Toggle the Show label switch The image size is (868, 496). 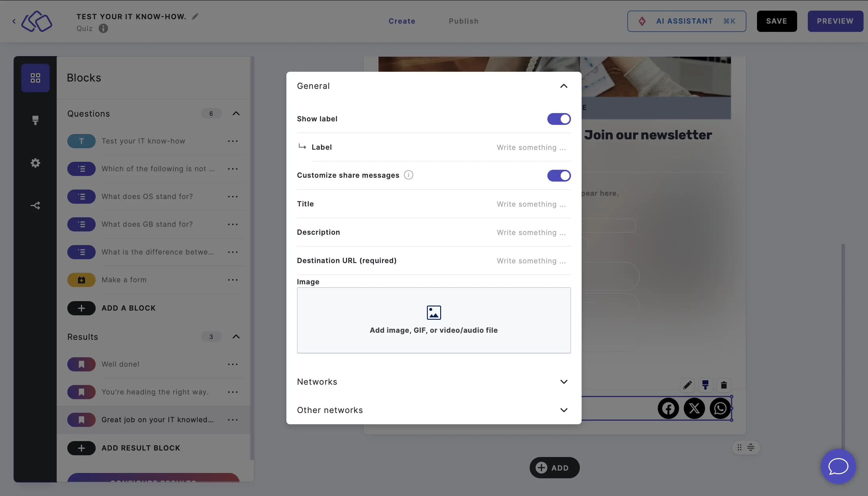coord(559,119)
